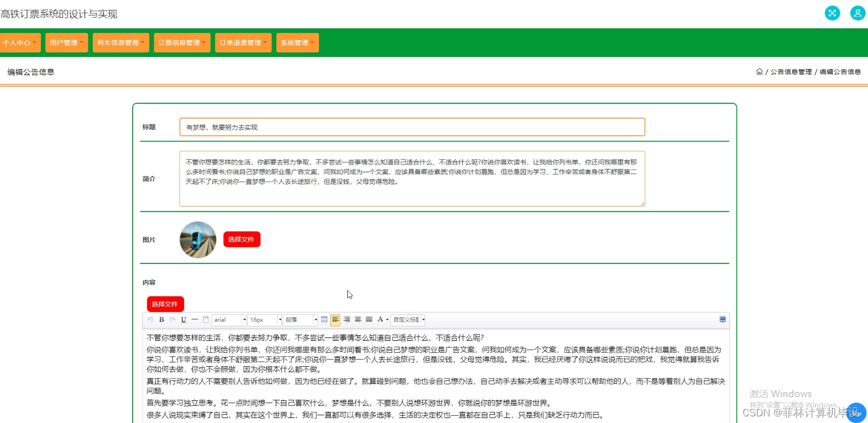Insert a horizontal rule in the editor
The height and width of the screenshot is (423, 868).
[195, 320]
